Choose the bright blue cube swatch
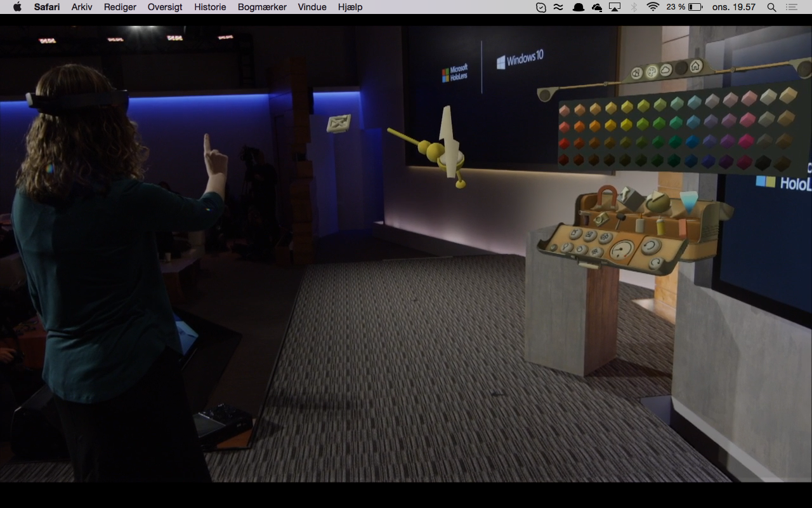 coord(692,141)
